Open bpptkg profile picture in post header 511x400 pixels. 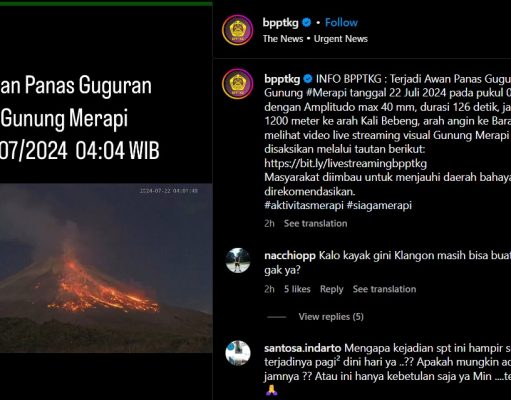click(238, 30)
